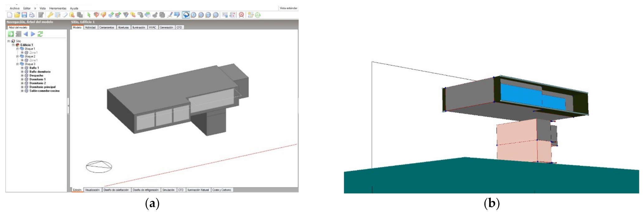Click the measure pencil tool icon
Image resolution: width=644 pixels, height=214 pixels.
pos(170,15)
